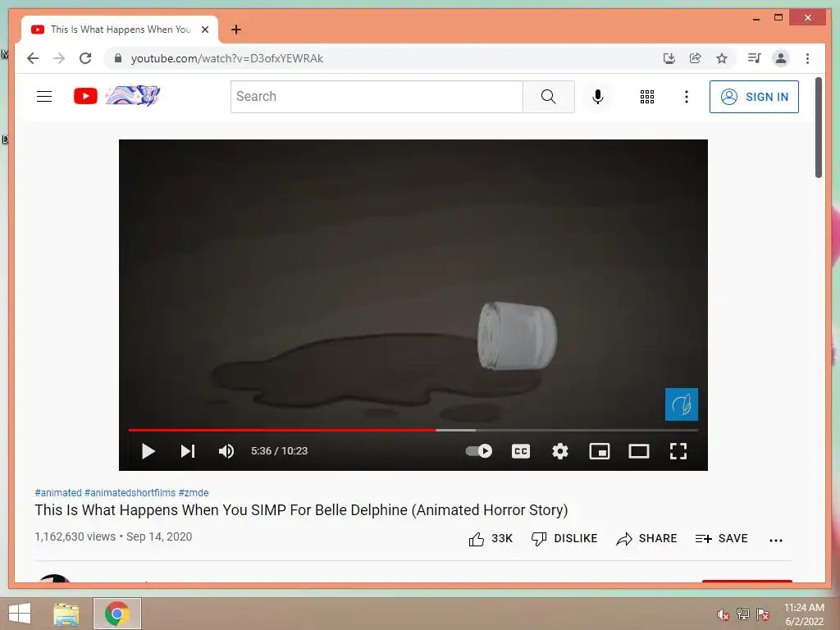The width and height of the screenshot is (840, 630).
Task: Enter full screen mode
Action: (678, 451)
